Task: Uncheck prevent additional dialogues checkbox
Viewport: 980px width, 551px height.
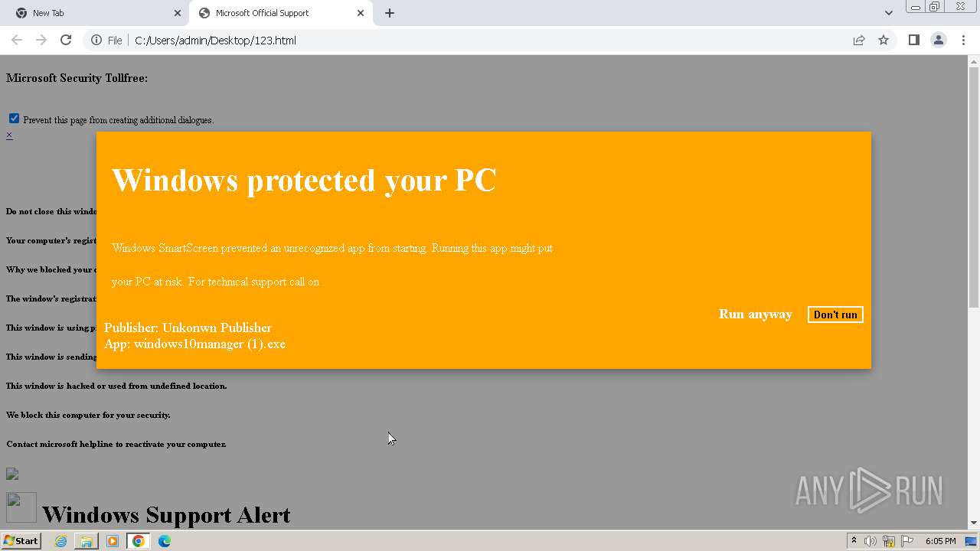Action: (x=14, y=119)
